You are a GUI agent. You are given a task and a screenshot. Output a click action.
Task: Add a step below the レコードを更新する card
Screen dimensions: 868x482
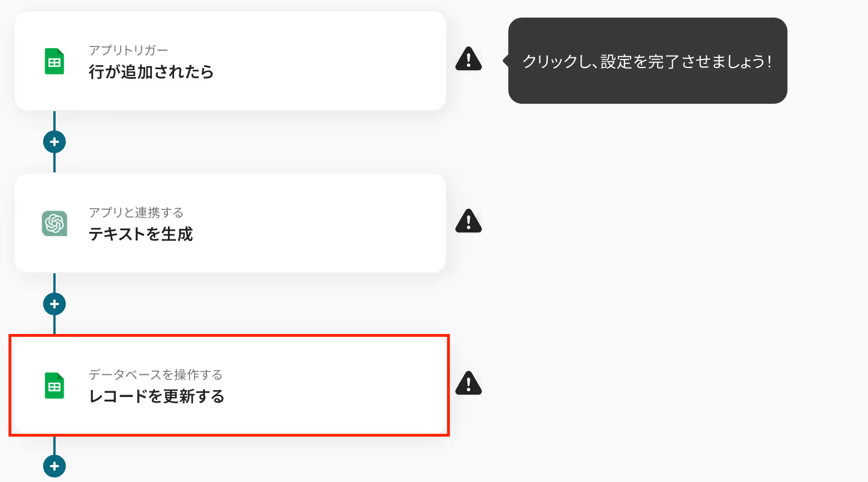coord(54,466)
